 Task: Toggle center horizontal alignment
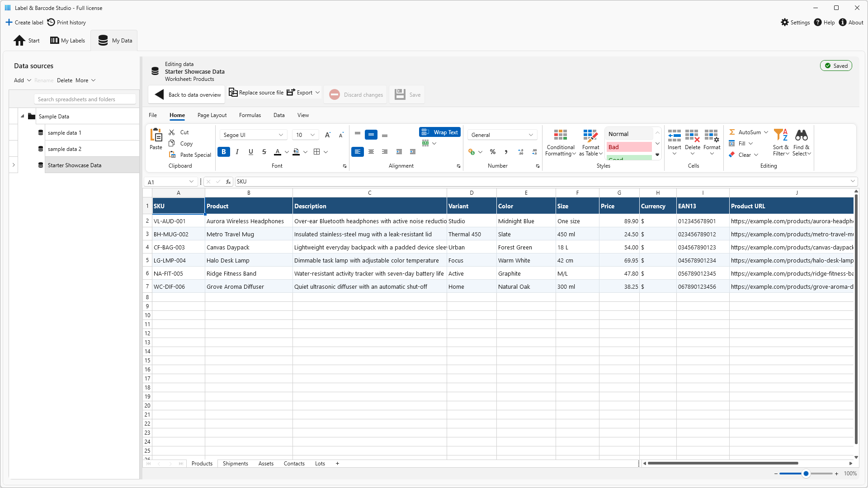[x=371, y=152]
